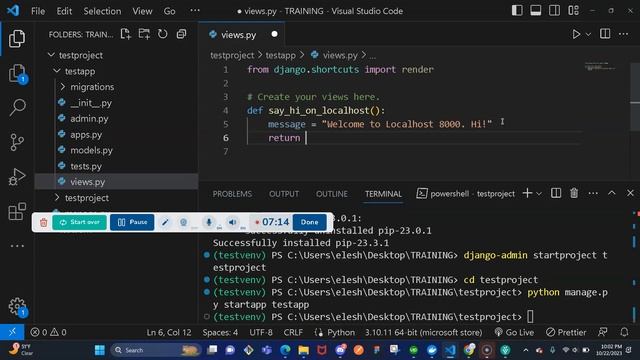
Task: Toggle the primary side bar
Action: click(517, 11)
